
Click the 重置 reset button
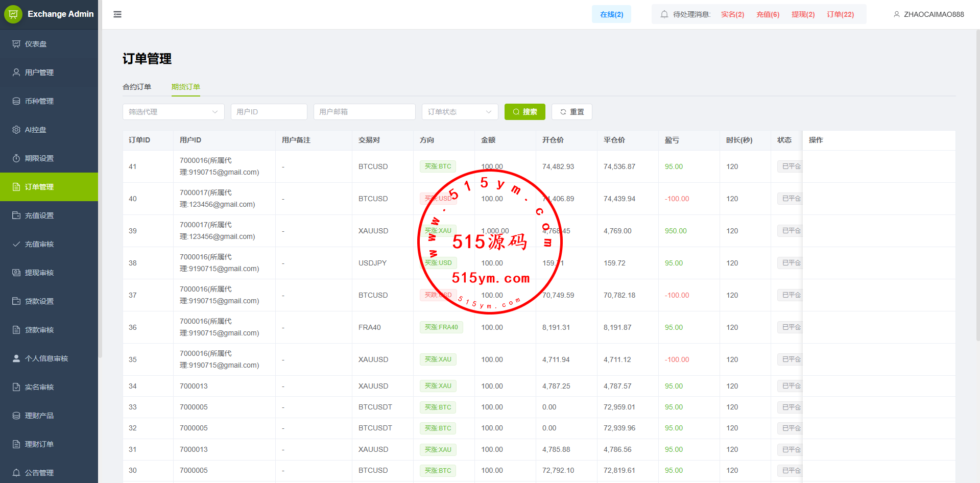(571, 112)
